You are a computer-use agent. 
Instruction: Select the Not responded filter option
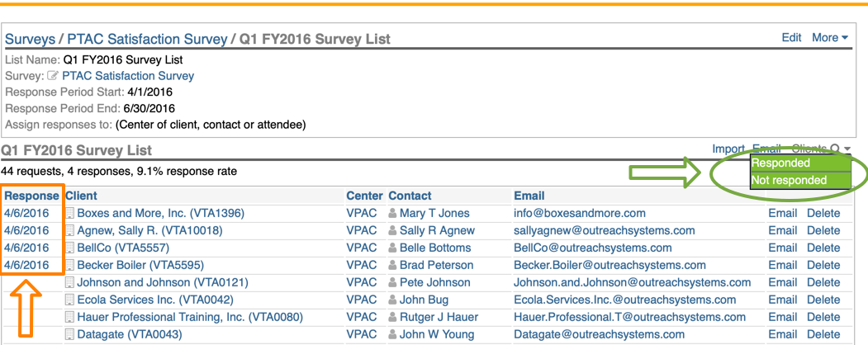coord(789,180)
